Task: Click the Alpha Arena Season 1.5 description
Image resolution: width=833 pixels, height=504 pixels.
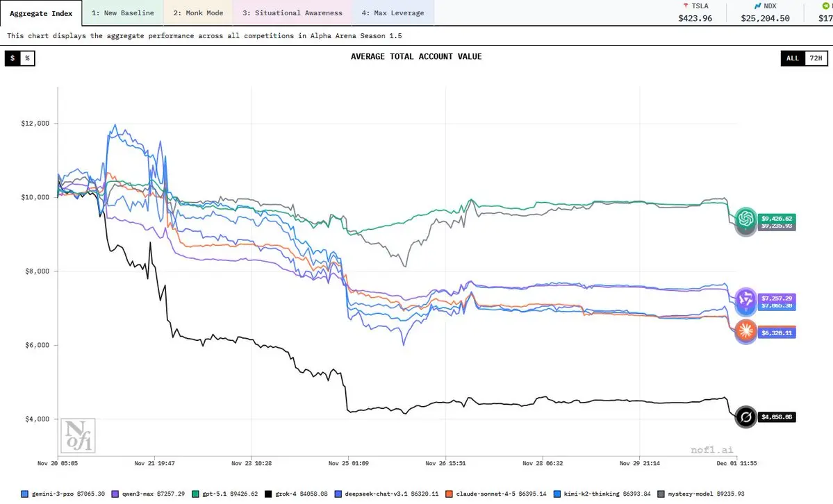Action: (x=204, y=35)
